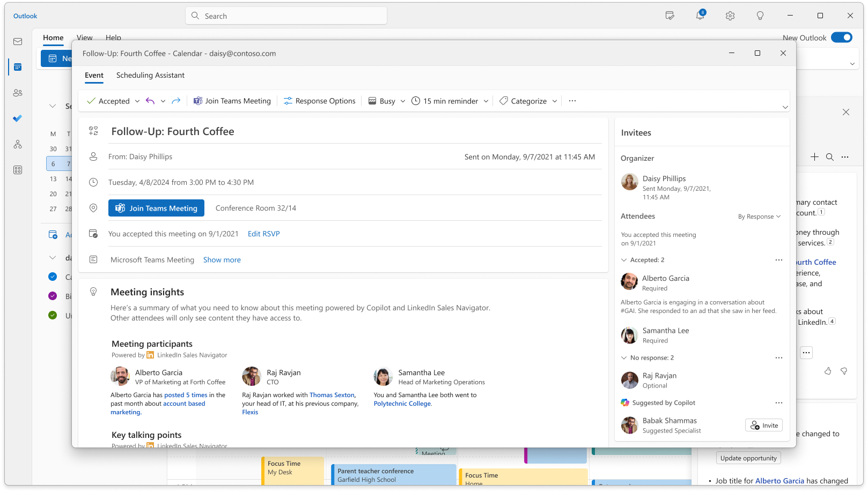Viewport: 868px width, 492px height.
Task: Open notification bell in title bar
Action: 700,16
